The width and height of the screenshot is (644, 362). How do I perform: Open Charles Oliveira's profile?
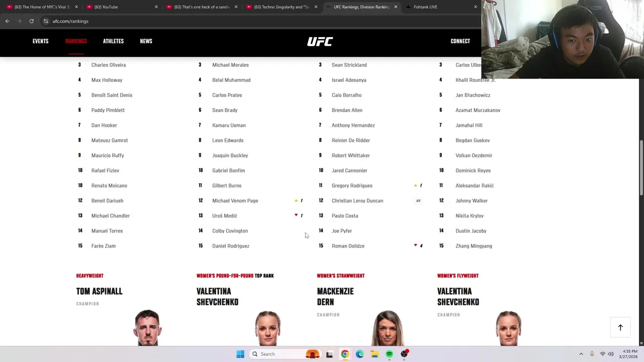(109, 65)
